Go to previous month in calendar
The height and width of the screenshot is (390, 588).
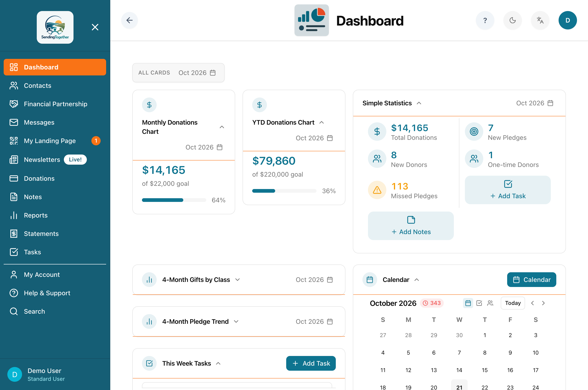point(532,303)
